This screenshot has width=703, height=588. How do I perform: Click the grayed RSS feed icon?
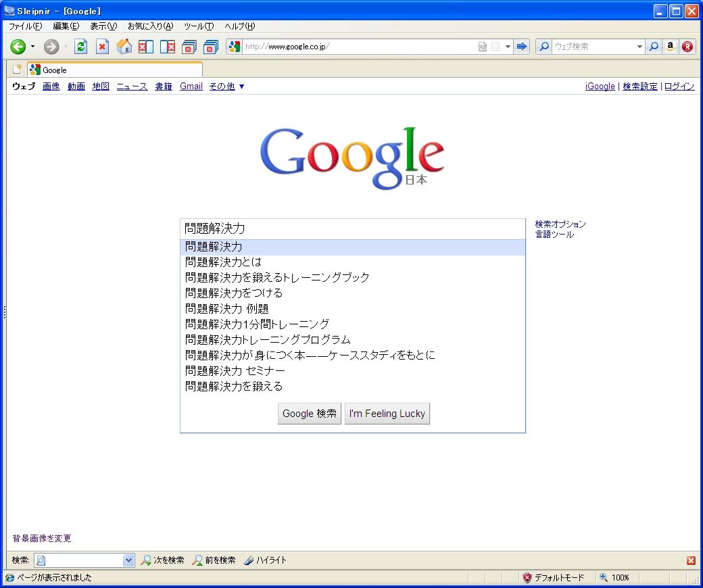(495, 47)
